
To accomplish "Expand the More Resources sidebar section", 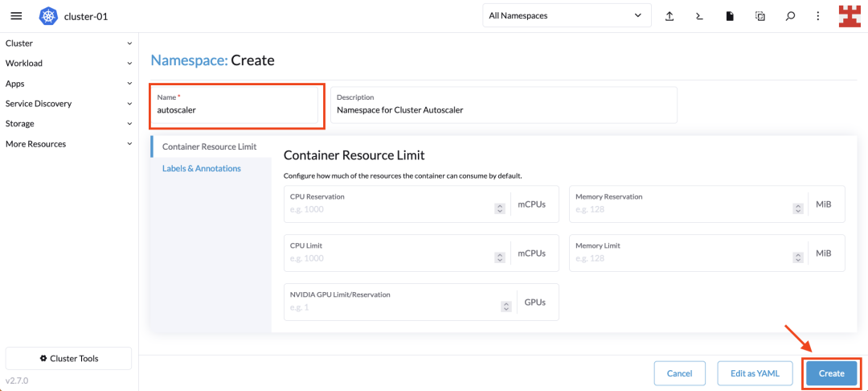I will pyautogui.click(x=69, y=144).
